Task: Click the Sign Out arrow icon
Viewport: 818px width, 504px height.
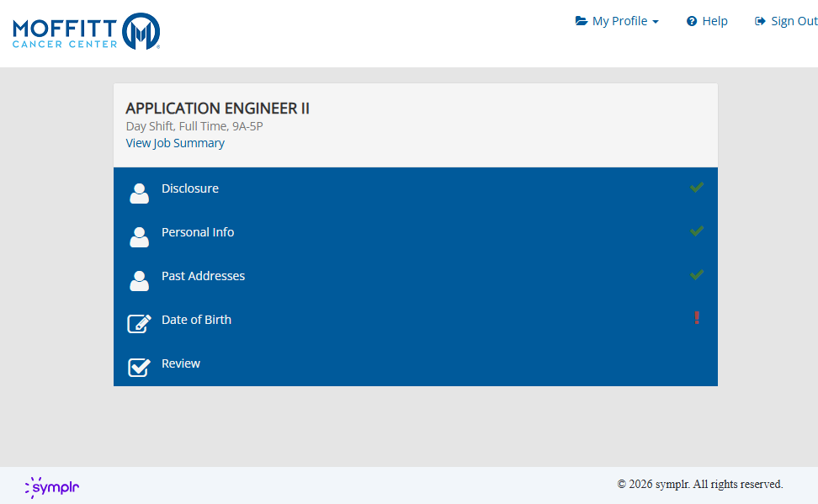Action: click(x=760, y=22)
